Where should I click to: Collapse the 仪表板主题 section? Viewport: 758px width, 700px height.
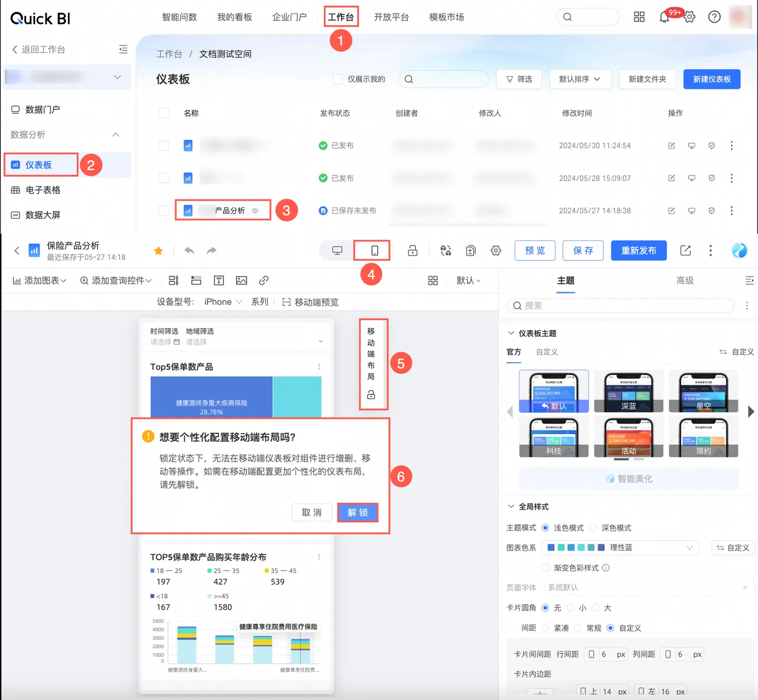point(511,333)
